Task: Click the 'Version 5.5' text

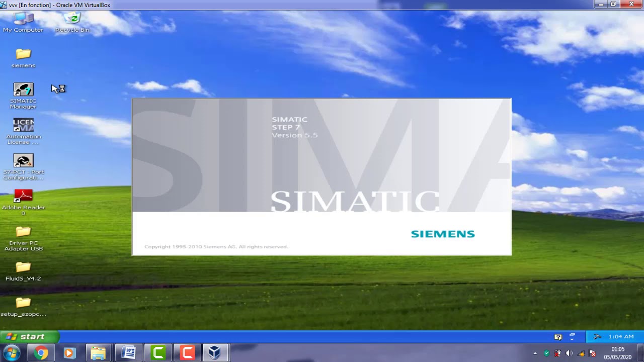Action: (294, 135)
